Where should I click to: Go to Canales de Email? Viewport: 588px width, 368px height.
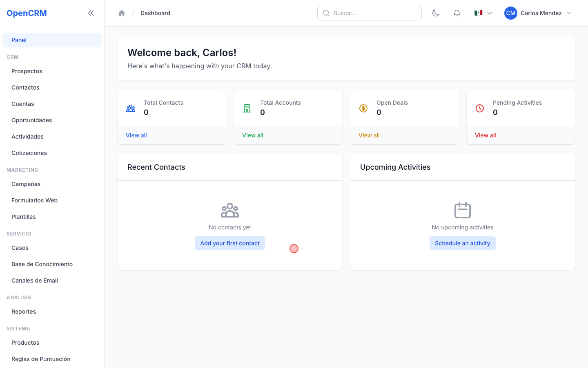[x=52, y=280]
